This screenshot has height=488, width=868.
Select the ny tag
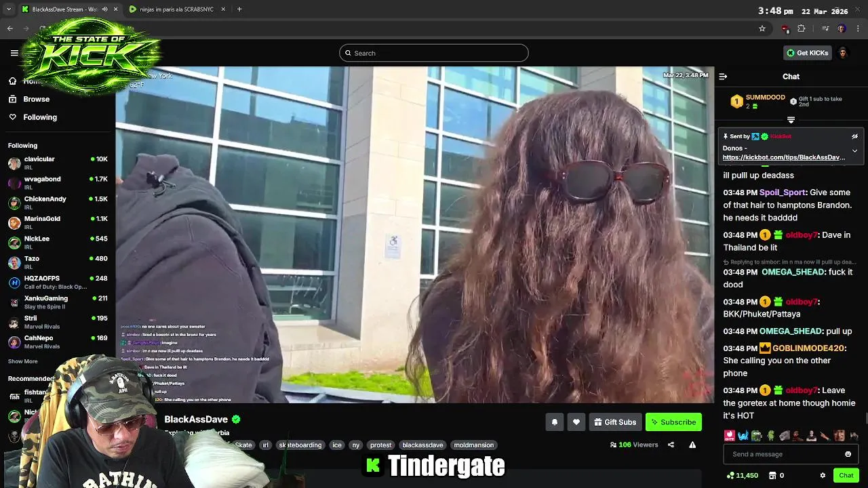click(x=356, y=445)
